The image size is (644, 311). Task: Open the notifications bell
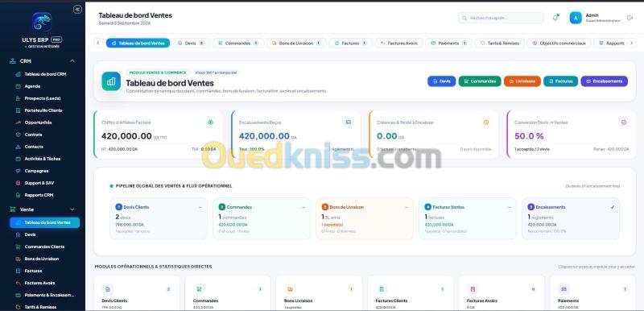tap(555, 18)
